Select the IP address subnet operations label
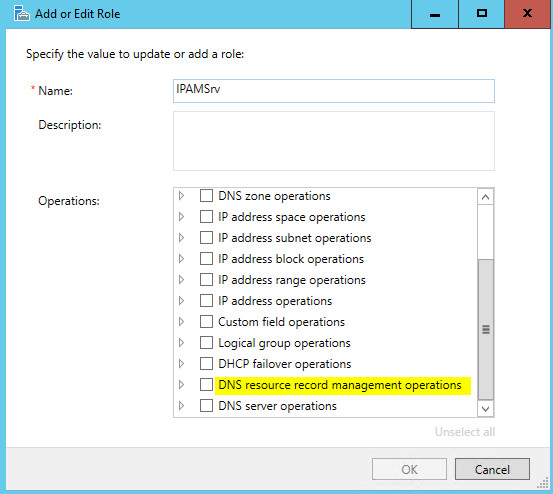The width and height of the screenshot is (553, 494). point(294,238)
